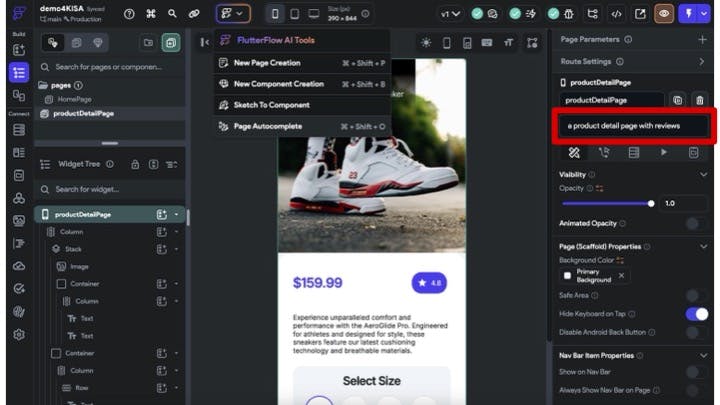This screenshot has width=720, height=405.
Task: Toggle Animated Opacity switch
Action: [x=697, y=224]
